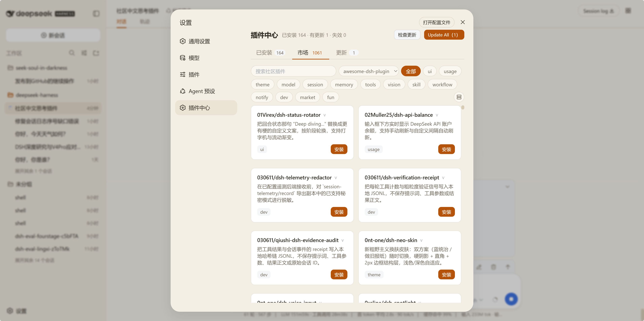Click the sliders icon beside 插件

click(183, 74)
